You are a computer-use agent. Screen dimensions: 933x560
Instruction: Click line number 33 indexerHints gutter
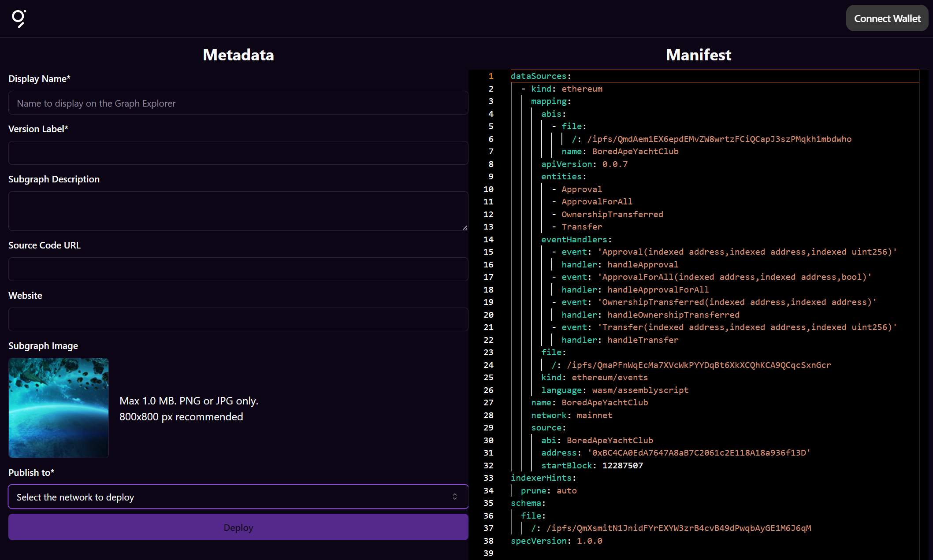(x=488, y=478)
